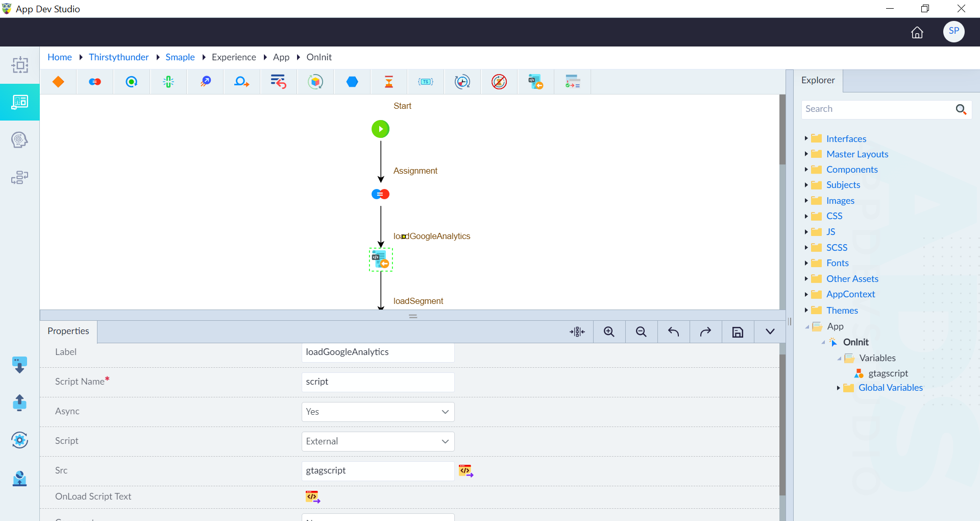Go to Home in breadcrumb
Screen dimensions: 980x521
pyautogui.click(x=60, y=57)
